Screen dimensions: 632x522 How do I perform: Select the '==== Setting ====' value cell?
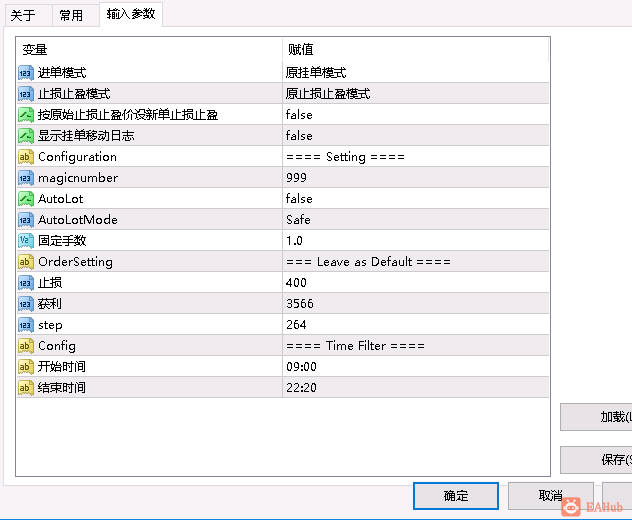click(x=416, y=157)
